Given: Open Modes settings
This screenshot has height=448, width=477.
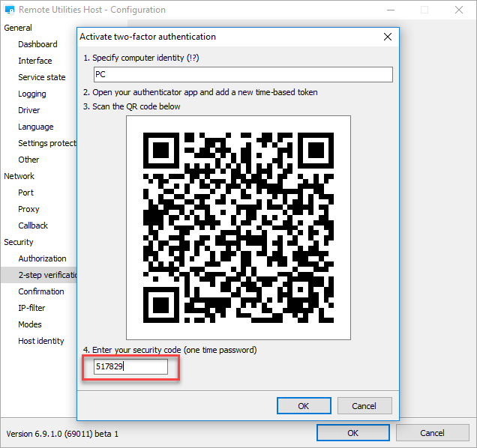Looking at the screenshot, I should [30, 324].
